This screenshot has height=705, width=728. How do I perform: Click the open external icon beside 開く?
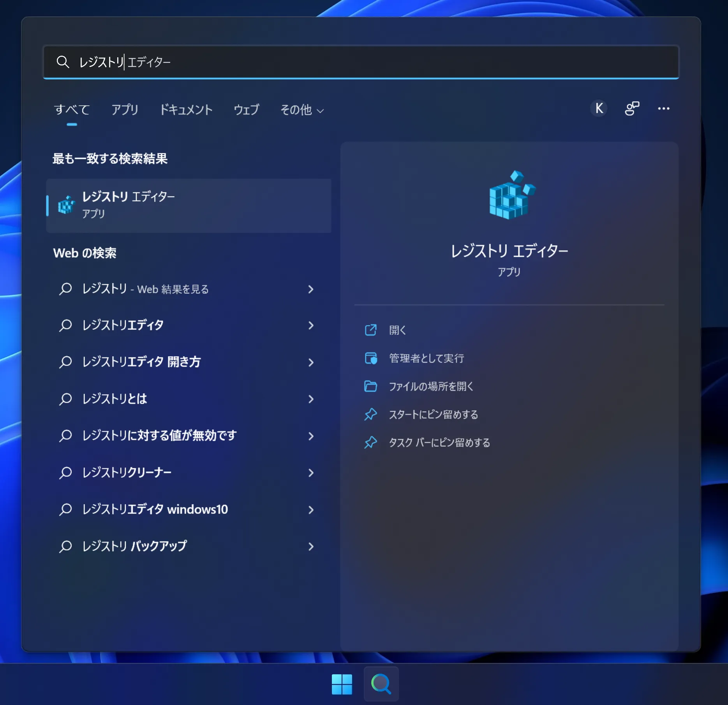click(370, 330)
